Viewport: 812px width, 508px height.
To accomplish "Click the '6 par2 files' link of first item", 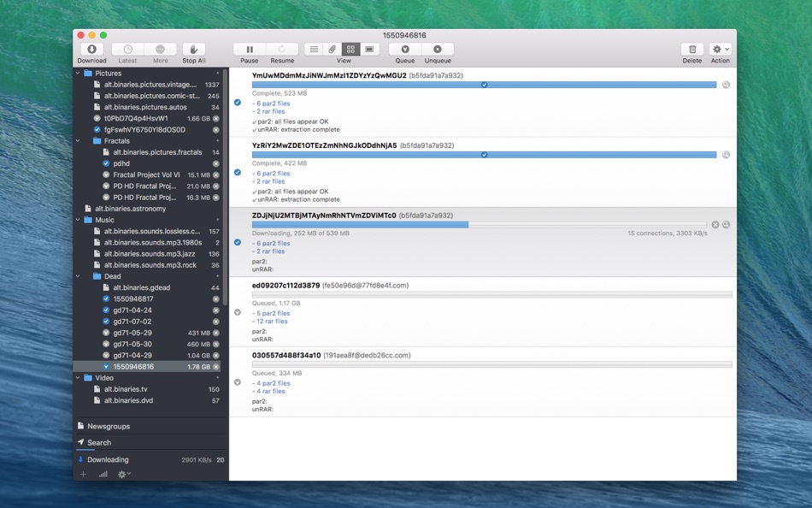I will (272, 103).
